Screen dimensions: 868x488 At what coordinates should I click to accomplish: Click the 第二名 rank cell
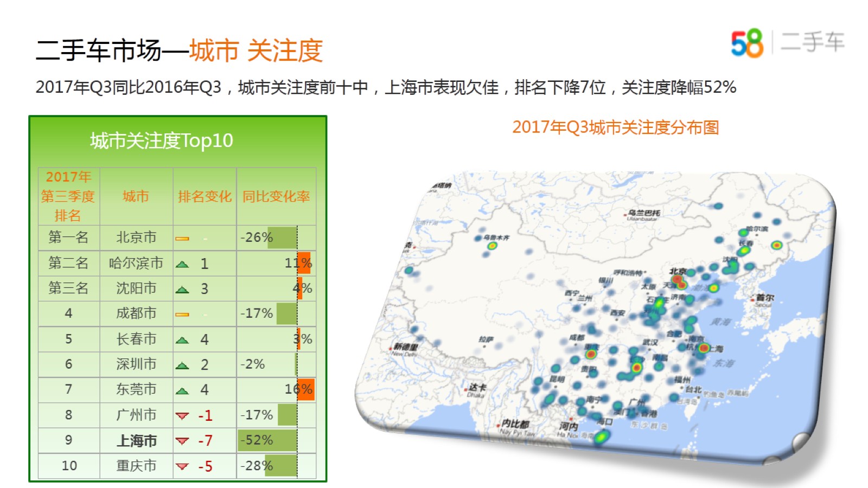(68, 263)
